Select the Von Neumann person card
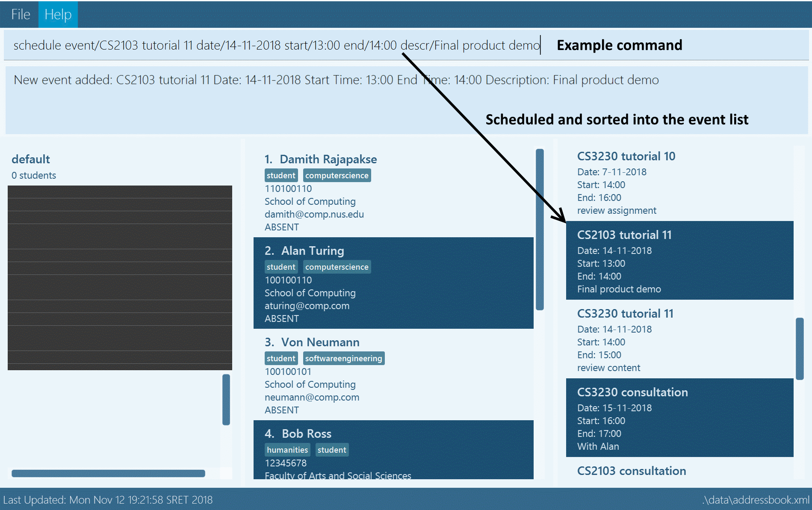 393,374
